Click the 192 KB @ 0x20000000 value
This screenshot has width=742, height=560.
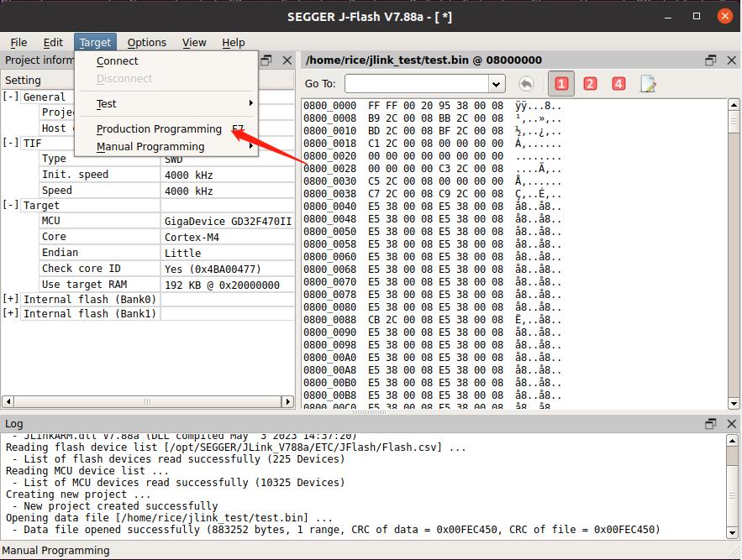(x=222, y=285)
